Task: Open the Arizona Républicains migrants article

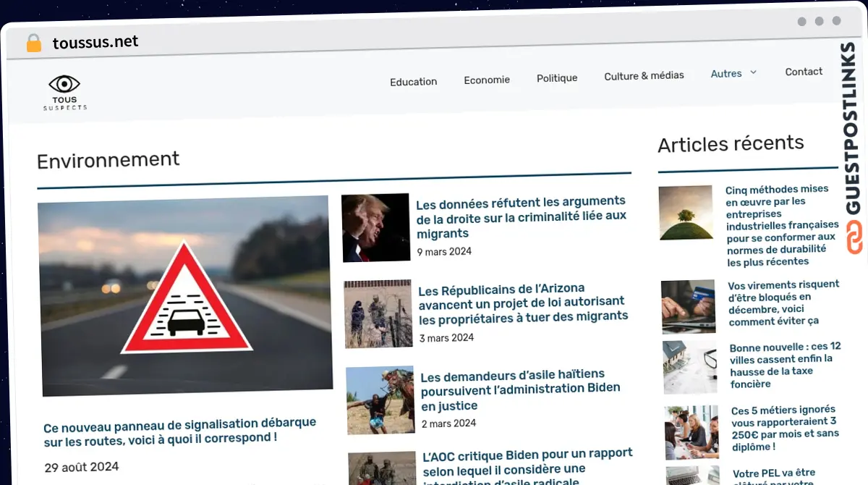Action: 523,303
